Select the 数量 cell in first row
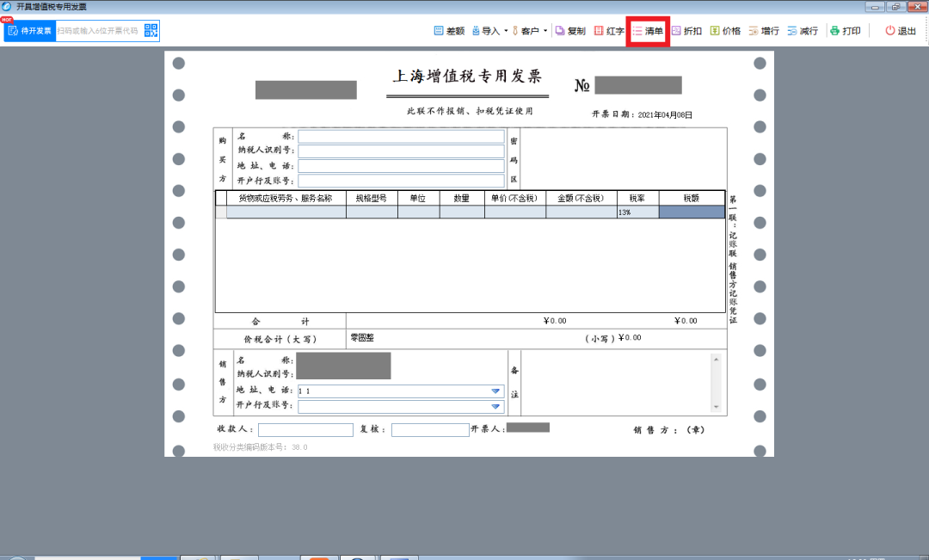 462,212
